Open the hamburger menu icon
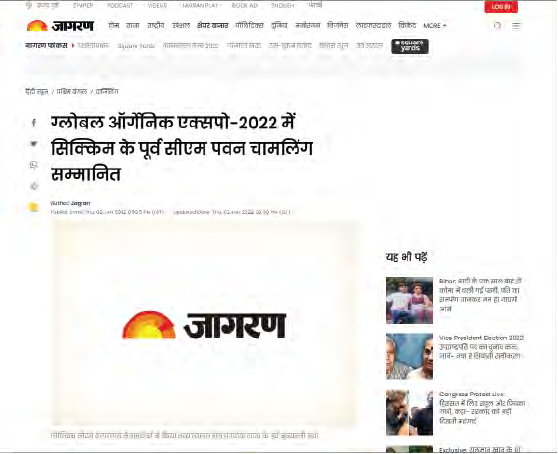 click(x=516, y=26)
